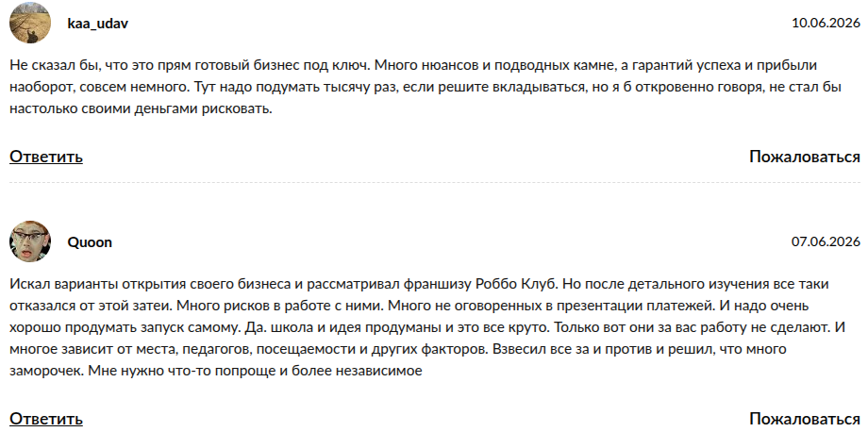The width and height of the screenshot is (868, 432).
Task: Click Пожаловаться on kaa_udav's comment
Action: (x=805, y=157)
